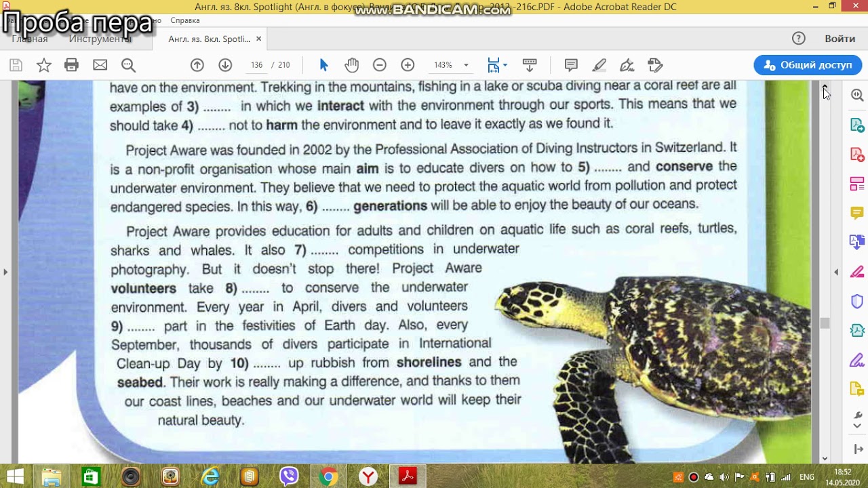Click the scrolling mode keyboard icon

pyautogui.click(x=530, y=65)
